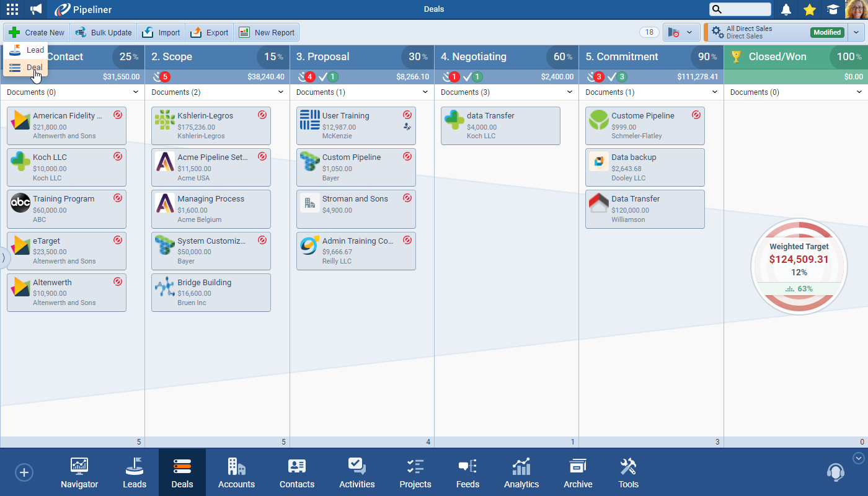The height and width of the screenshot is (496, 868).
Task: Open Analytics from the bottom navigation
Action: coord(521,472)
